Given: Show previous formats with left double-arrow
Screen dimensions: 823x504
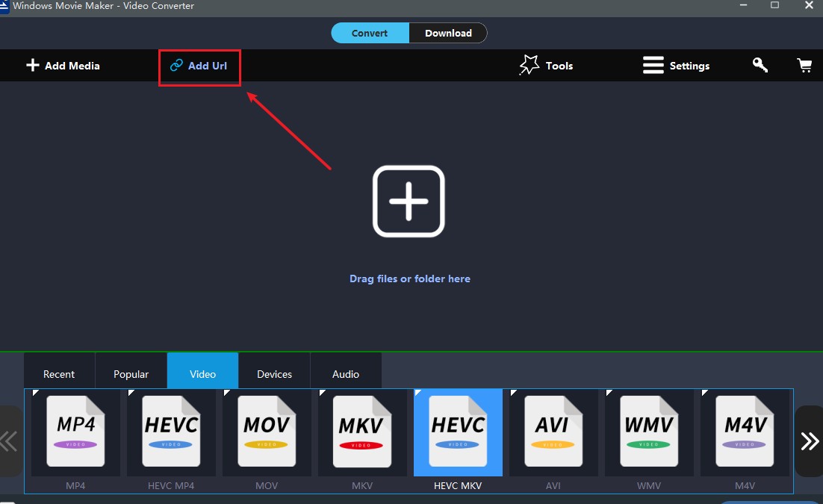Looking at the screenshot, I should [10, 441].
